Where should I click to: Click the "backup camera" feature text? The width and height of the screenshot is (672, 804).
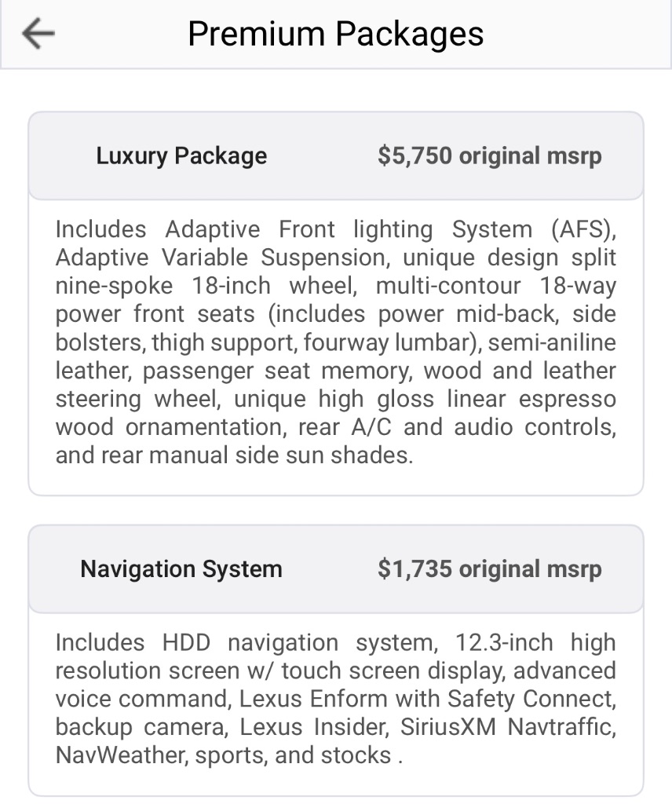[x=139, y=727]
